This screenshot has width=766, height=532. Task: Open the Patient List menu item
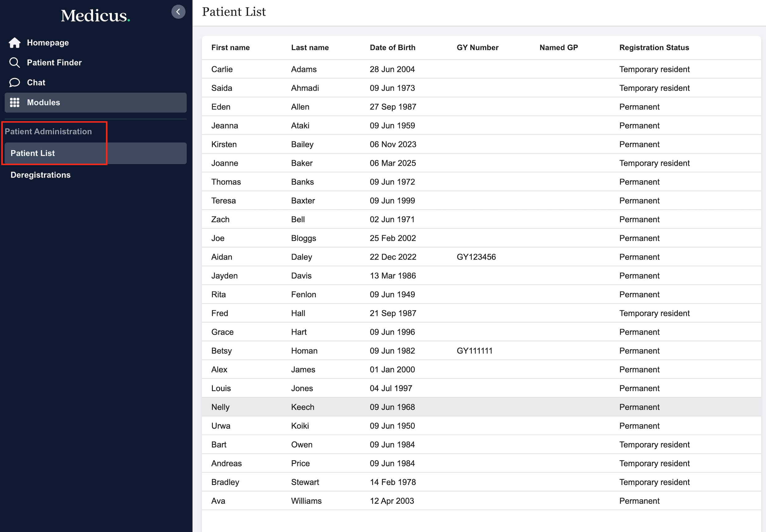(x=33, y=153)
